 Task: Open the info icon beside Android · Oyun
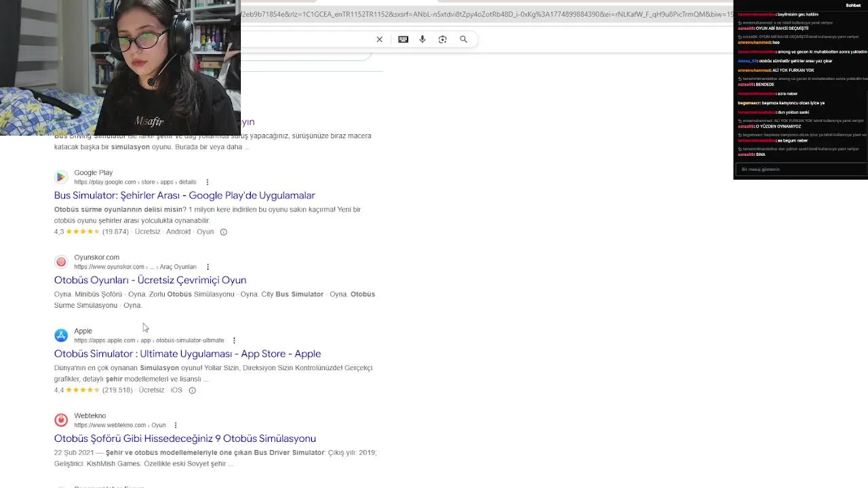point(224,232)
